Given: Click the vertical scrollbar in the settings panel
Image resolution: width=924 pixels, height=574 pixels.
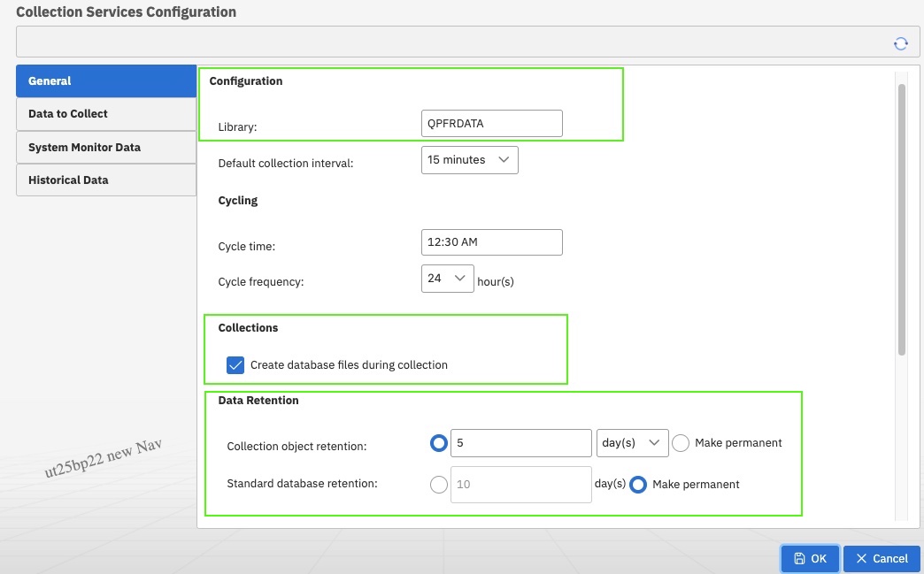Looking at the screenshot, I should click(x=902, y=219).
